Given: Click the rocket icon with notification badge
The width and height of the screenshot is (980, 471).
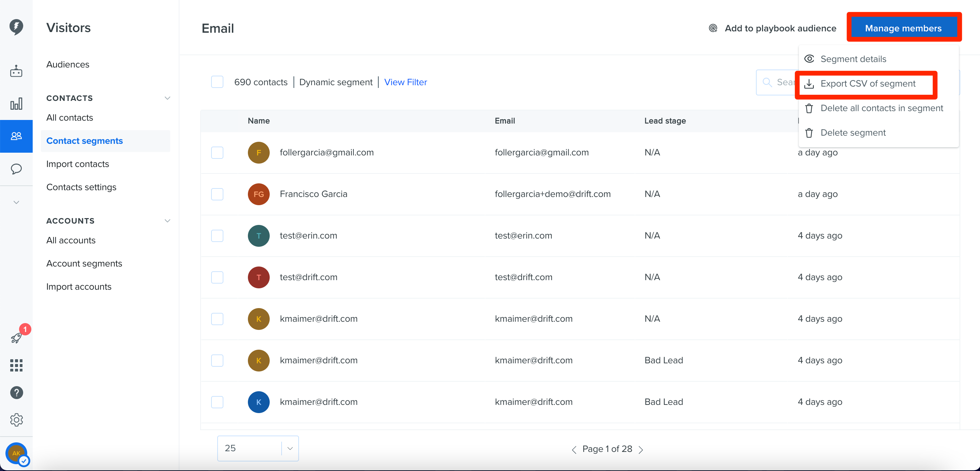Looking at the screenshot, I should (16, 337).
